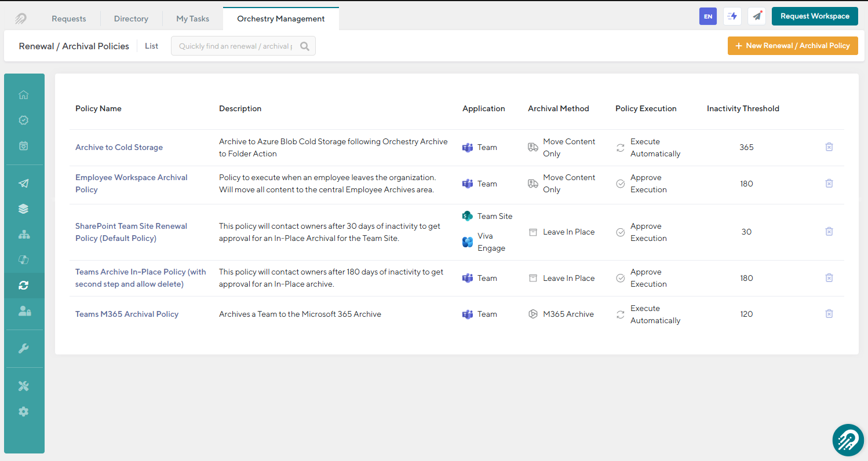Viewport: 868px width, 461px height.
Task: Click the Description column header
Action: point(240,108)
